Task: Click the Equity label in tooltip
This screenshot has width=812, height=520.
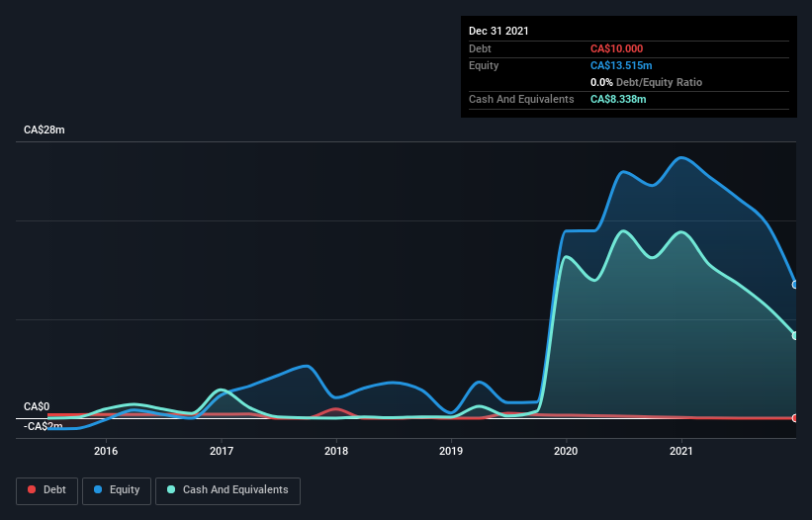Action: [x=484, y=65]
